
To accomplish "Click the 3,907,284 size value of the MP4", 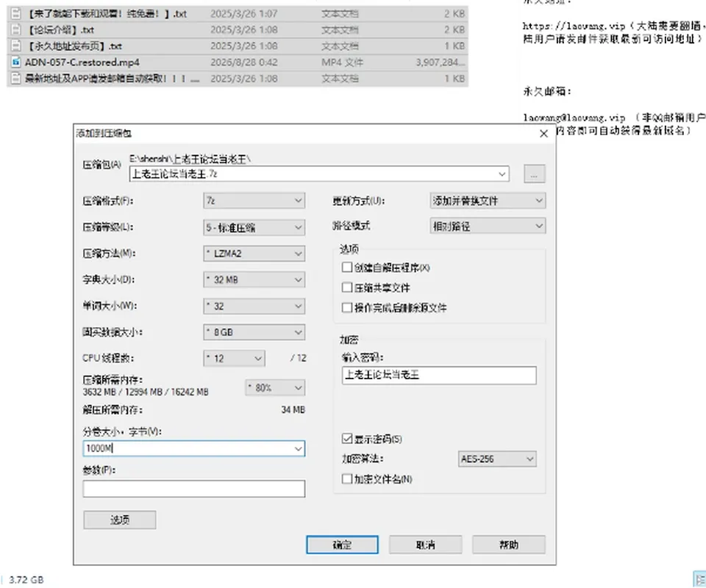I will 440,62.
